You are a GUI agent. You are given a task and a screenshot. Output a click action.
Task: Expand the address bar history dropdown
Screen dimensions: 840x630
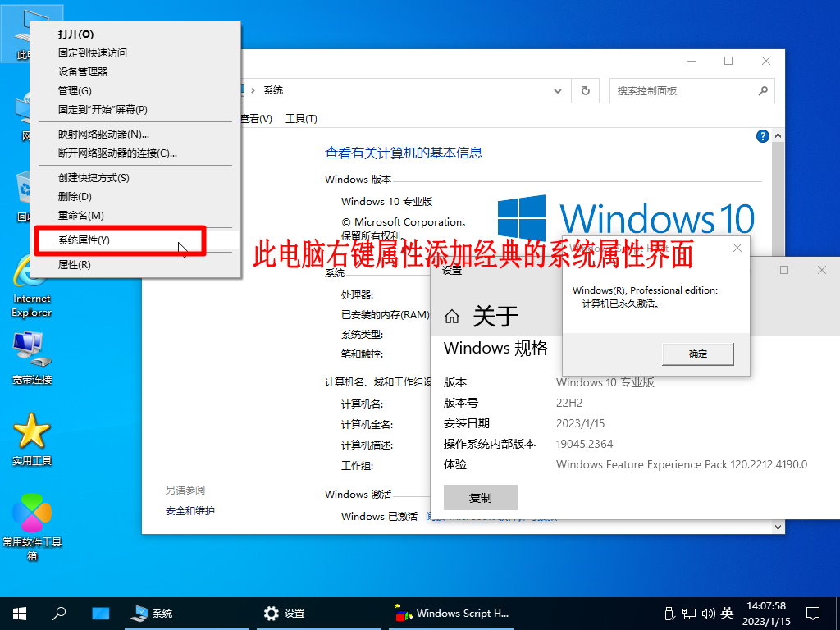pyautogui.click(x=558, y=90)
